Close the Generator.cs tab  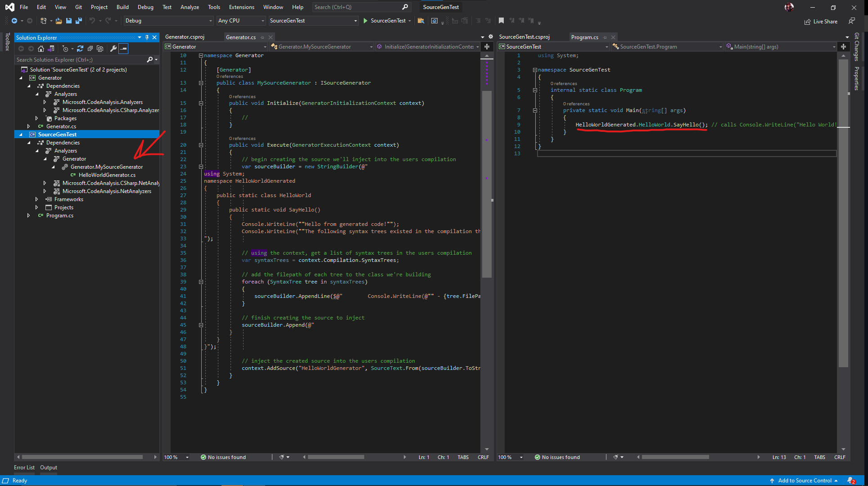tap(271, 37)
